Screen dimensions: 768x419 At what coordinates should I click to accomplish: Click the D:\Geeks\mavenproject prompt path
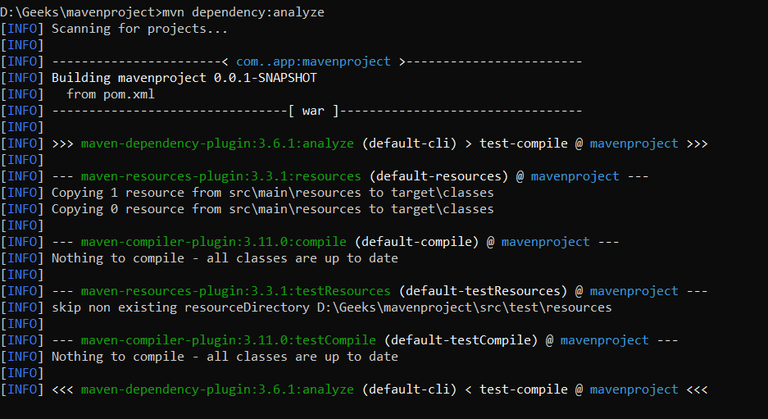(79, 12)
